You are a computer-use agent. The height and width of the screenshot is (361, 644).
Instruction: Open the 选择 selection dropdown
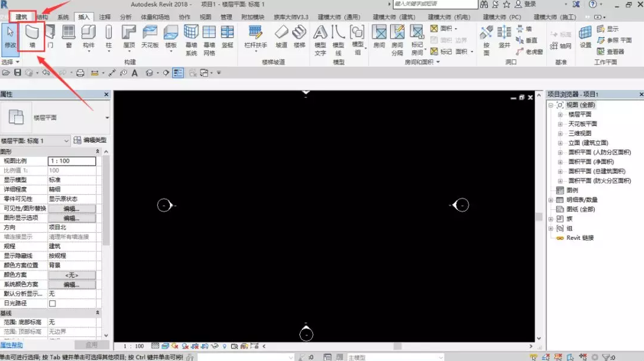(x=10, y=62)
